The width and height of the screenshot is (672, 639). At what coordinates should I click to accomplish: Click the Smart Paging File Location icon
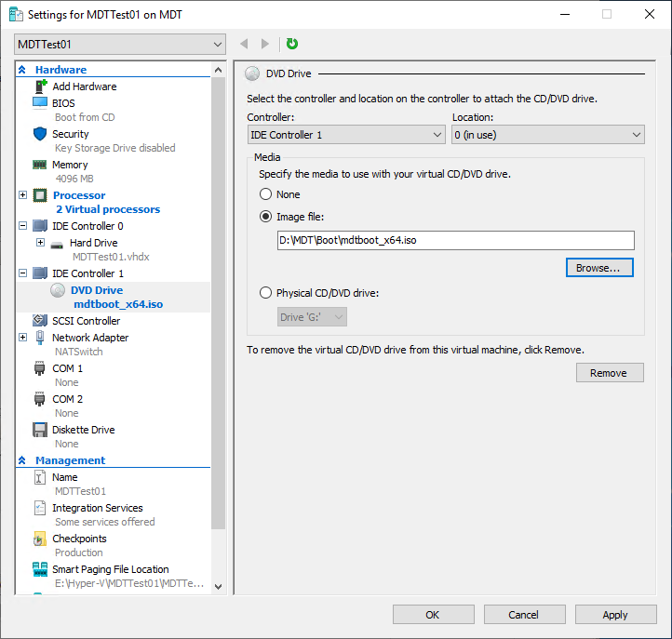coord(40,569)
